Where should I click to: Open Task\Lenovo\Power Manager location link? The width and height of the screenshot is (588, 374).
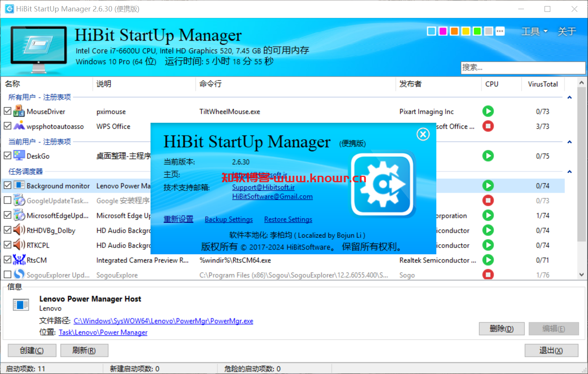103,332
